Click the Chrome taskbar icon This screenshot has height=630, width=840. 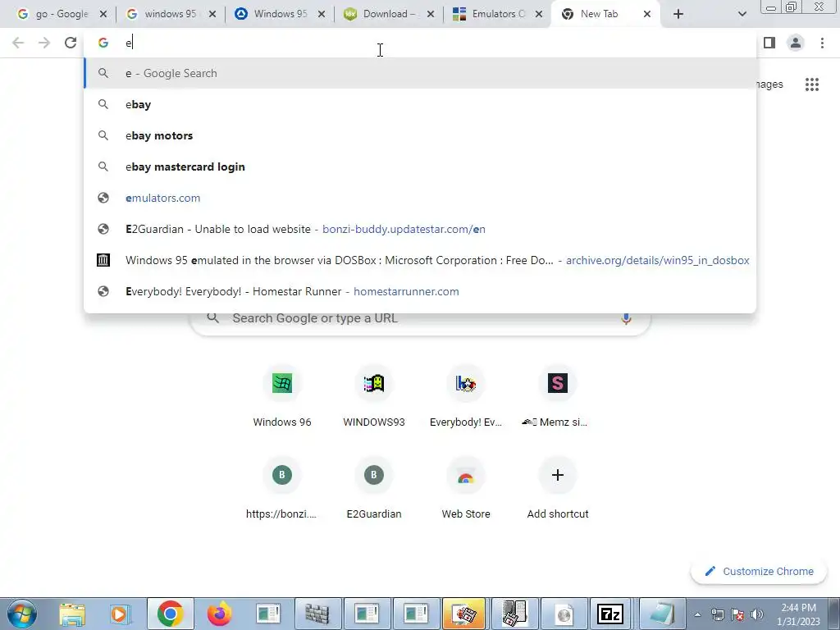click(171, 614)
